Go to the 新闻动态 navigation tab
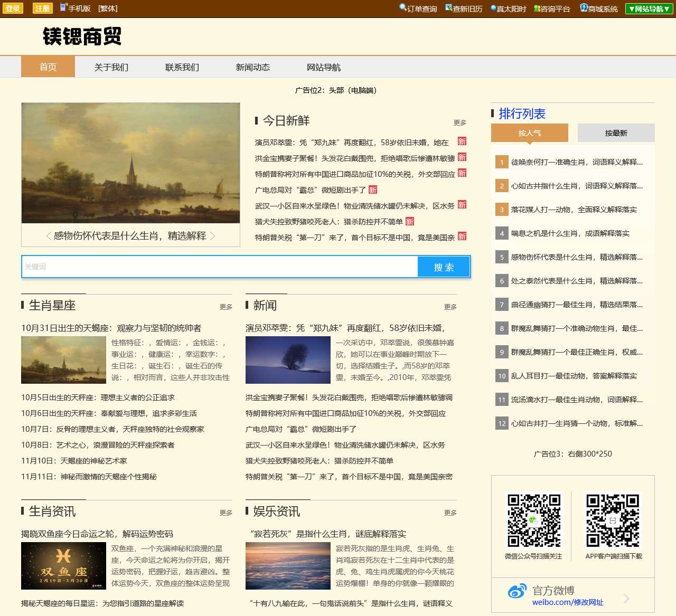 tap(252, 67)
